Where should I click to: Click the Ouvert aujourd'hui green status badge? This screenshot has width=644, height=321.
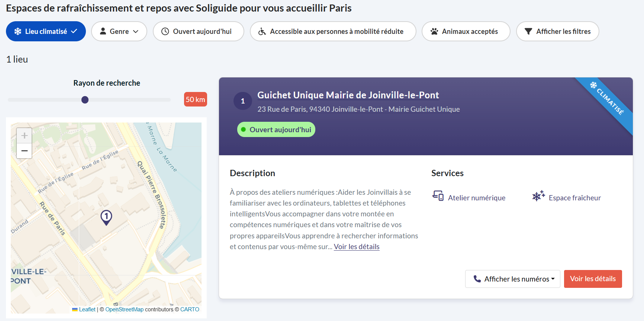[276, 130]
